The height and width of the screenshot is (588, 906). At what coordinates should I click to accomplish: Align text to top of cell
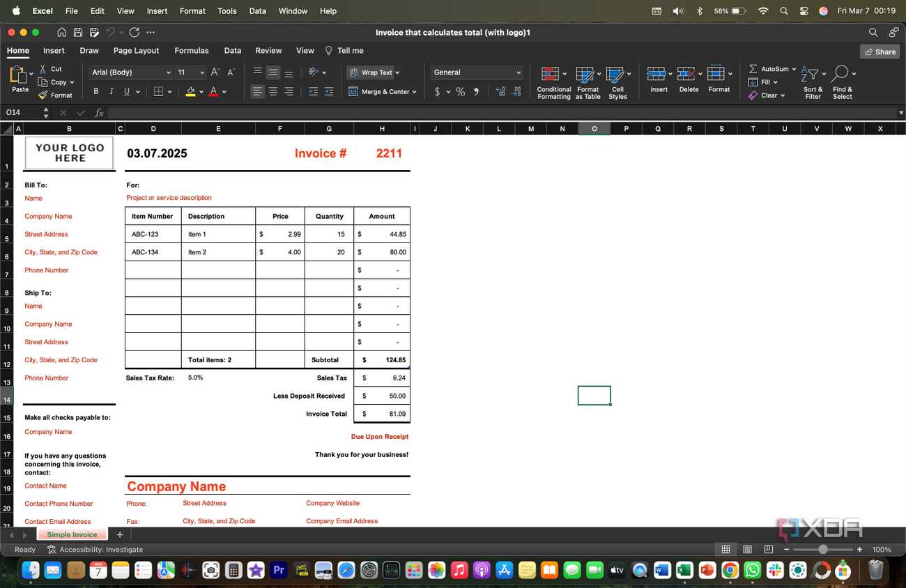coord(258,72)
